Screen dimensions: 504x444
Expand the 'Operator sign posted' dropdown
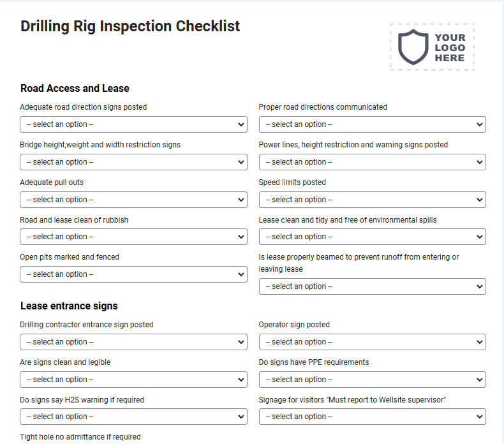click(372, 342)
